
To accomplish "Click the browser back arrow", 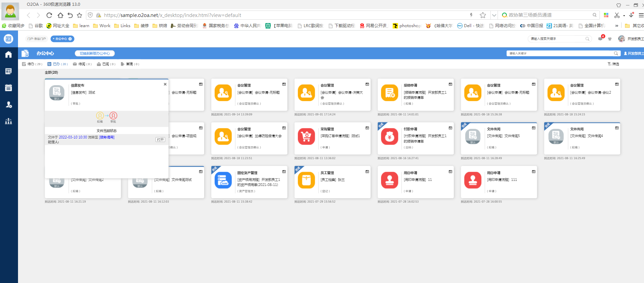I will pyautogui.click(x=29, y=15).
